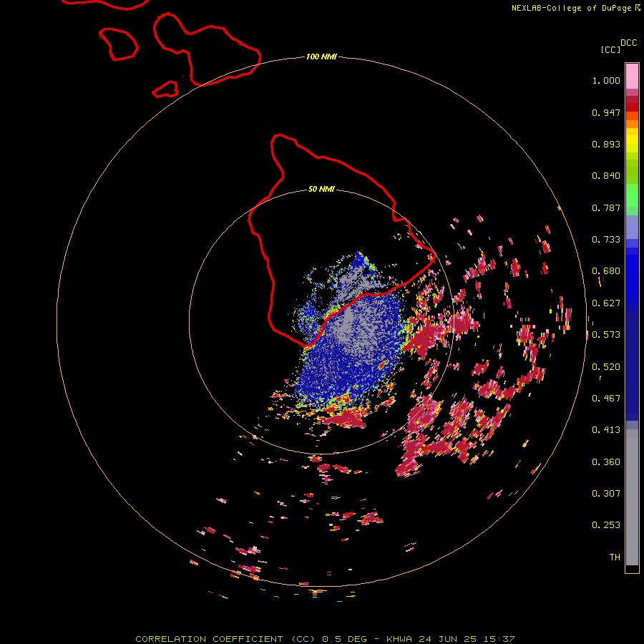Click the 0.573 scale value
The image size is (644, 644).
(x=606, y=335)
